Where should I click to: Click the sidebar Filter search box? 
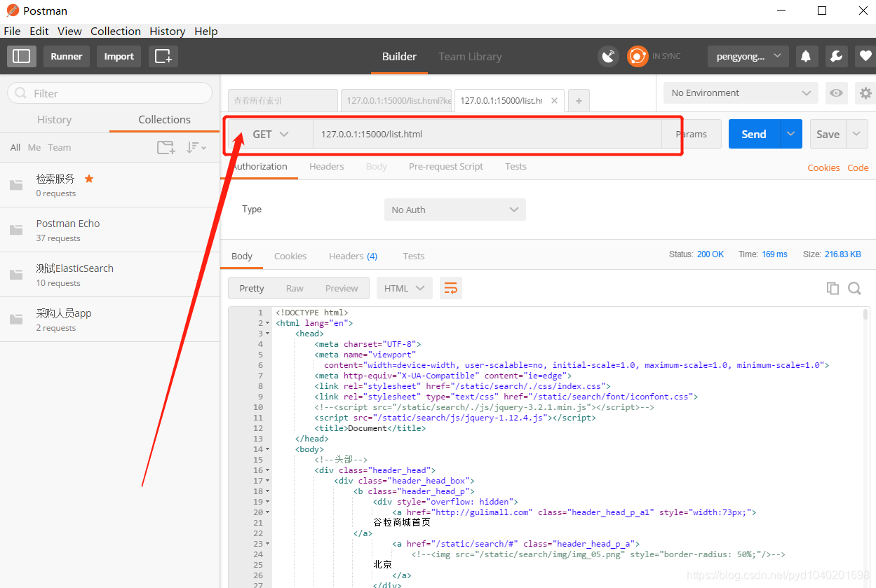point(109,93)
